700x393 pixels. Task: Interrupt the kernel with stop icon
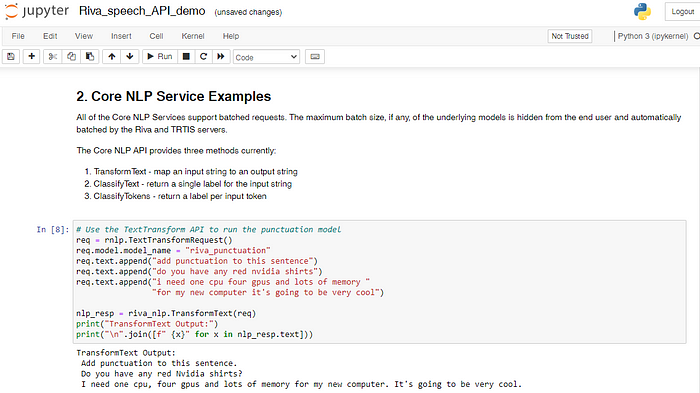(186, 57)
